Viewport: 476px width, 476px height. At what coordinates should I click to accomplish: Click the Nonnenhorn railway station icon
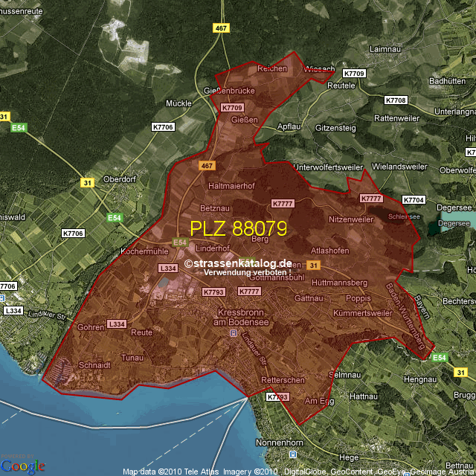[x=293, y=454]
